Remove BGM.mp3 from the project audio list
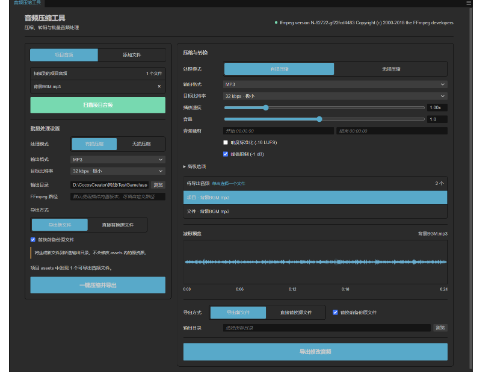Image resolution: width=500 pixels, height=375 pixels. (x=159, y=86)
